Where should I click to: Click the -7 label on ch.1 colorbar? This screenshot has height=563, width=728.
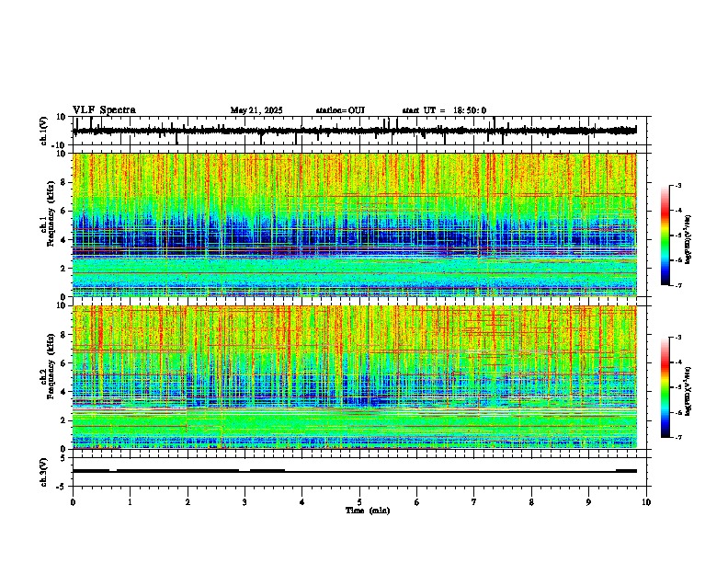[677, 285]
